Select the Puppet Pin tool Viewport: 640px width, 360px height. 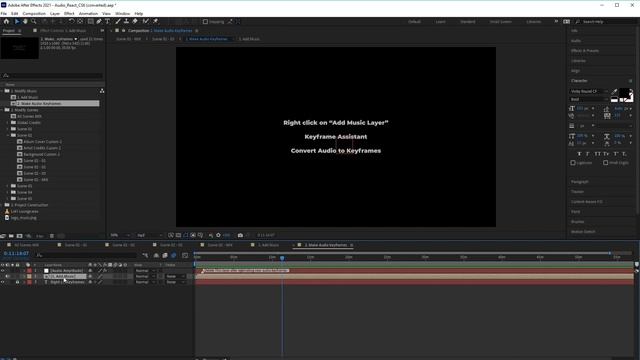156,21
